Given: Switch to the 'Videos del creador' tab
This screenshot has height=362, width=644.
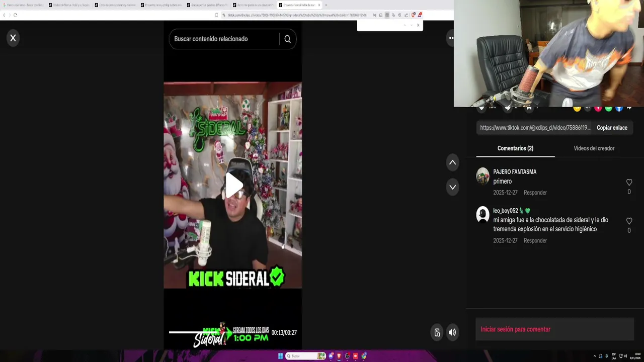Looking at the screenshot, I should pyautogui.click(x=594, y=148).
